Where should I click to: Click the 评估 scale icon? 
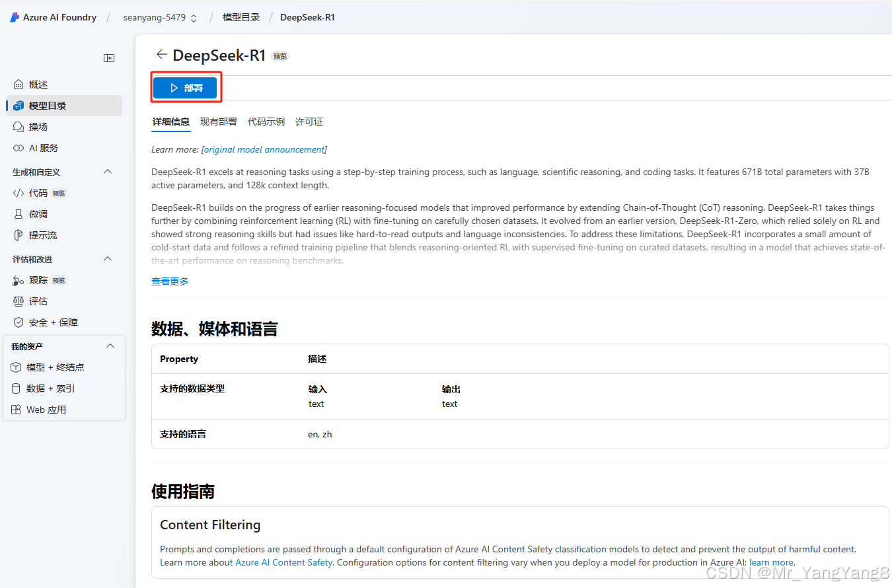19,301
